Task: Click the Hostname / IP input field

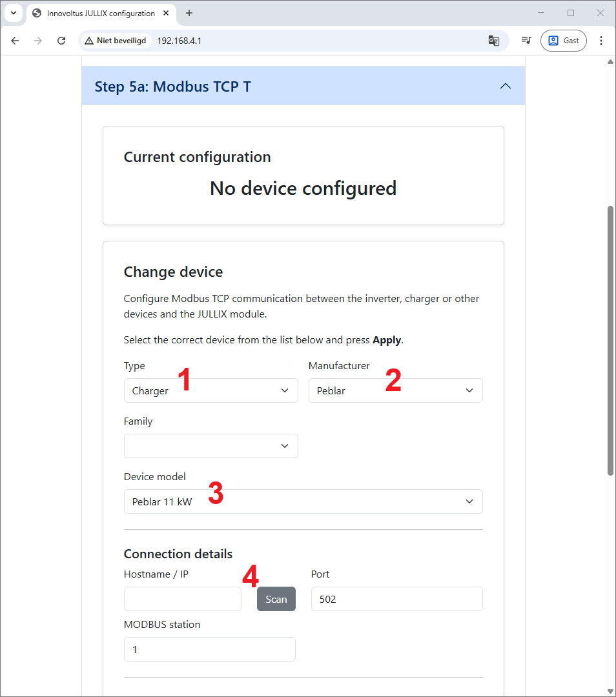Action: coord(182,599)
